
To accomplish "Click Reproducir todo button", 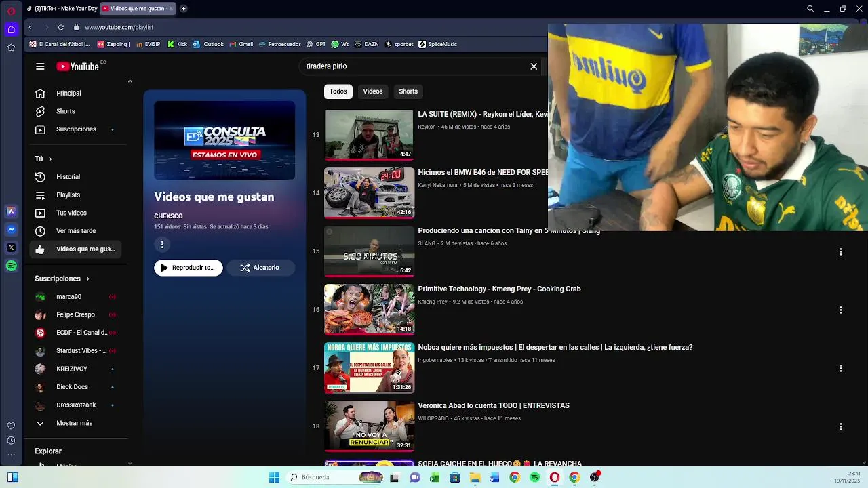I will [x=189, y=268].
